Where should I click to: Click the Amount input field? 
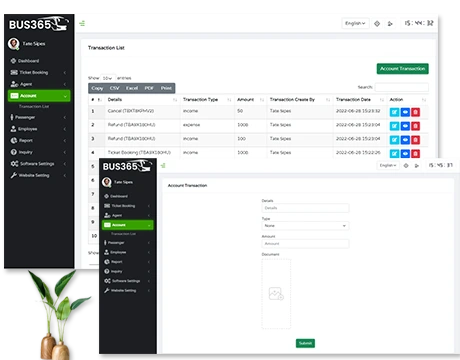tap(305, 244)
